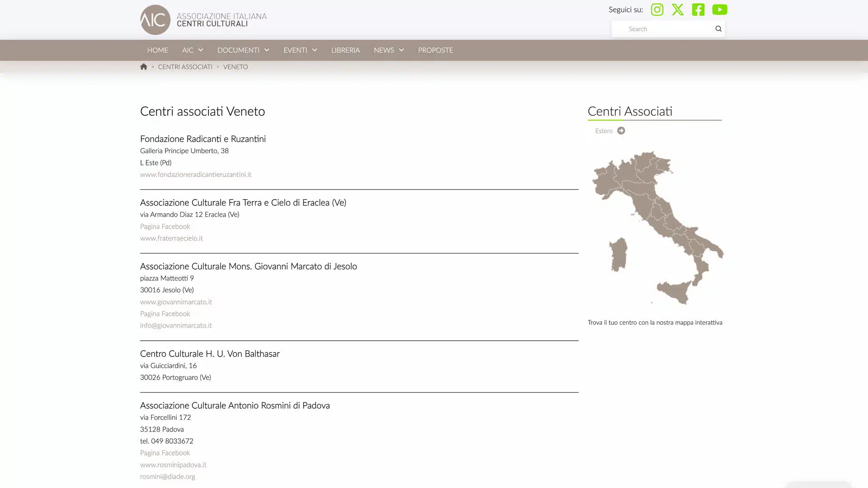Click the AIC logo in the header
This screenshot has height=488, width=868.
203,20
